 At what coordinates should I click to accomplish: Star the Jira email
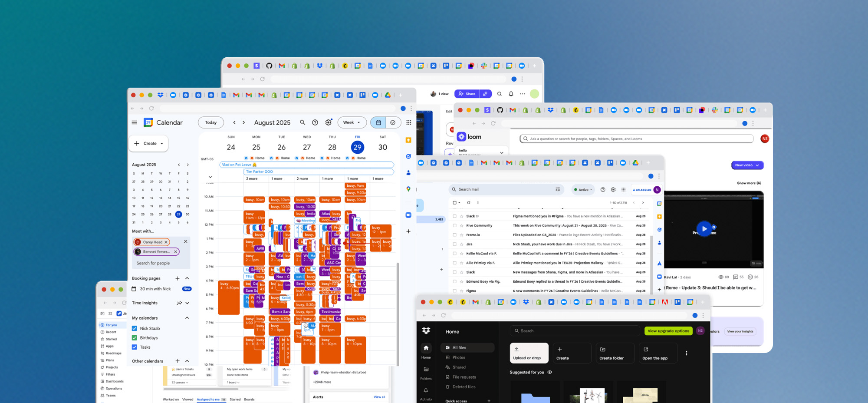[462, 244]
